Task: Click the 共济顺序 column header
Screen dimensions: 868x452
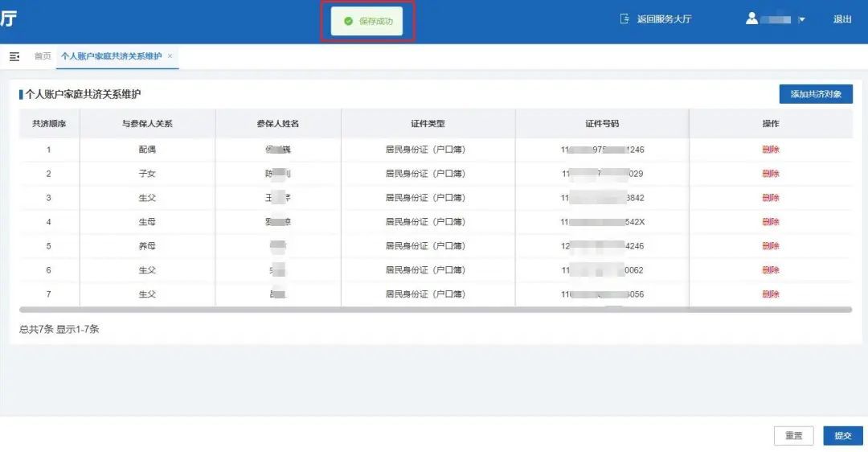Action: click(49, 124)
